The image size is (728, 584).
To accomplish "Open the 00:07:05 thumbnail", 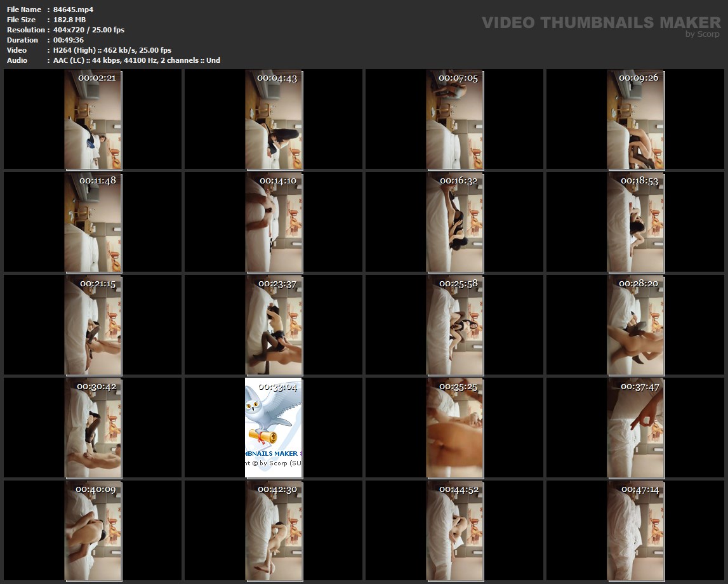I will tap(454, 119).
